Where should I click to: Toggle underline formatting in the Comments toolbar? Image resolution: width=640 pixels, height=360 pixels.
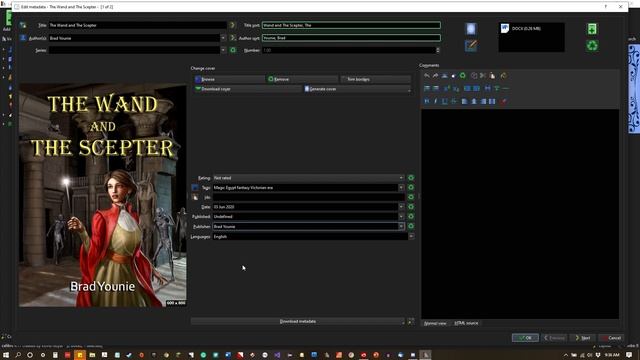[x=444, y=101]
